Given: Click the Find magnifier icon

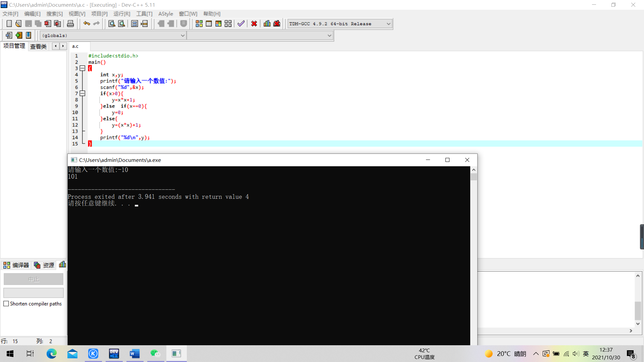Looking at the screenshot, I should point(112,24).
